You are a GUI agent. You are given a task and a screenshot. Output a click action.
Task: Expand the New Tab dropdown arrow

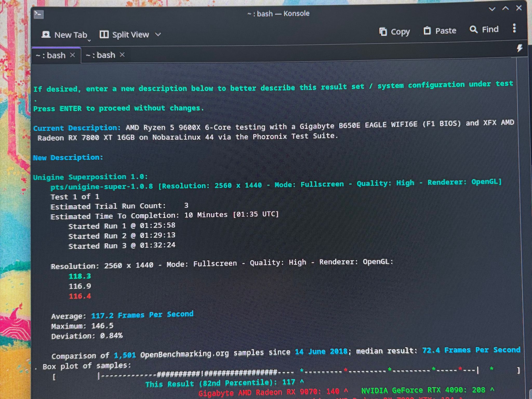pyautogui.click(x=89, y=41)
